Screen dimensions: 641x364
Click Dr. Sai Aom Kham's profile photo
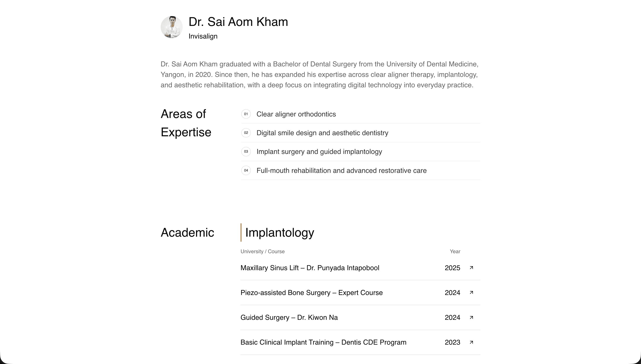pos(171,27)
